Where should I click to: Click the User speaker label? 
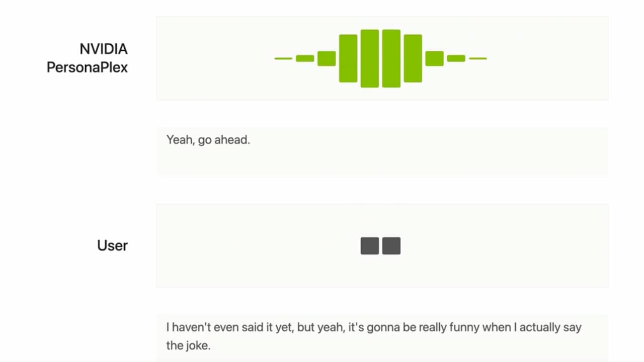pyautogui.click(x=112, y=245)
